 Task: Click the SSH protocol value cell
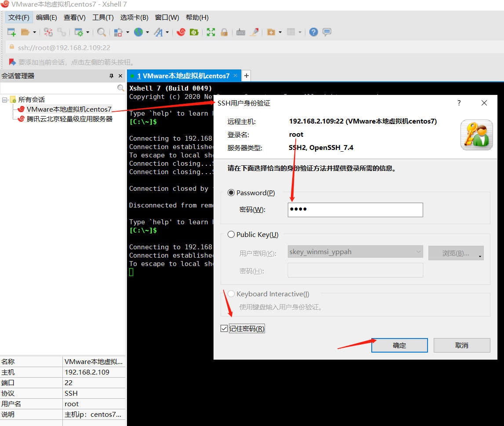(94, 393)
